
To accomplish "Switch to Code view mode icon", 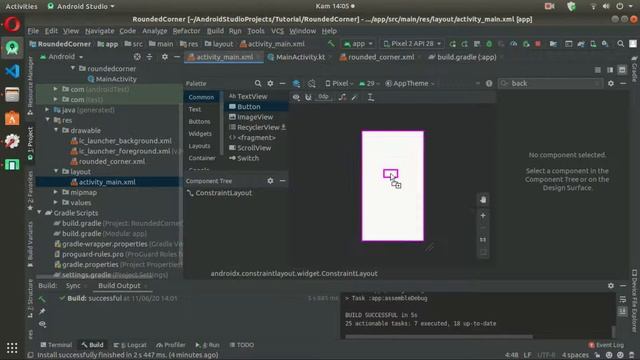I will click(x=598, y=70).
